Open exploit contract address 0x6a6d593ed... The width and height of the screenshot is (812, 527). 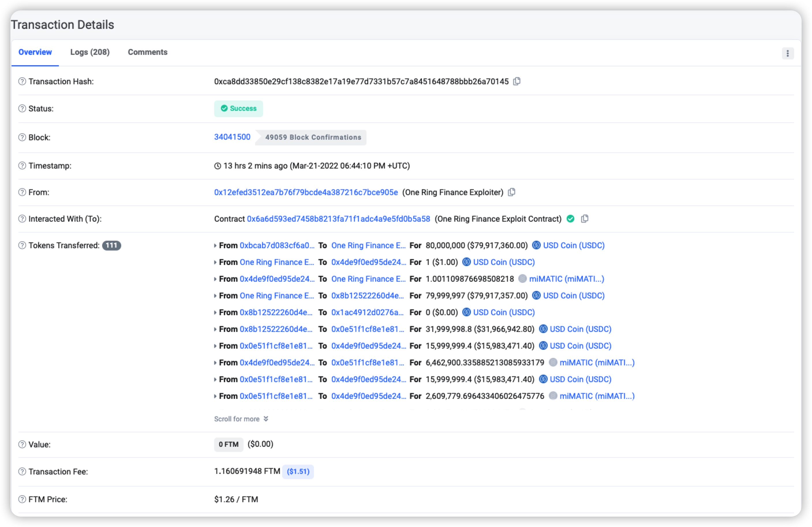[x=338, y=219]
